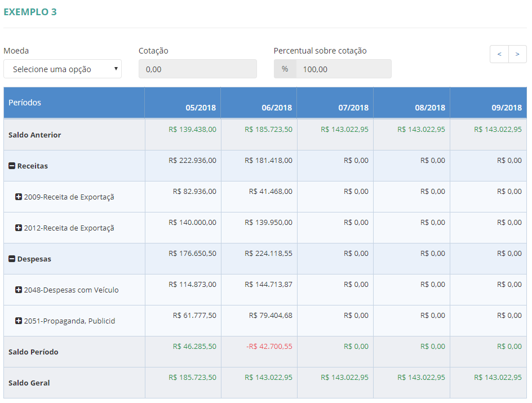532x403 pixels.
Task: Select the 05/2018 column header
Action: [201, 108]
